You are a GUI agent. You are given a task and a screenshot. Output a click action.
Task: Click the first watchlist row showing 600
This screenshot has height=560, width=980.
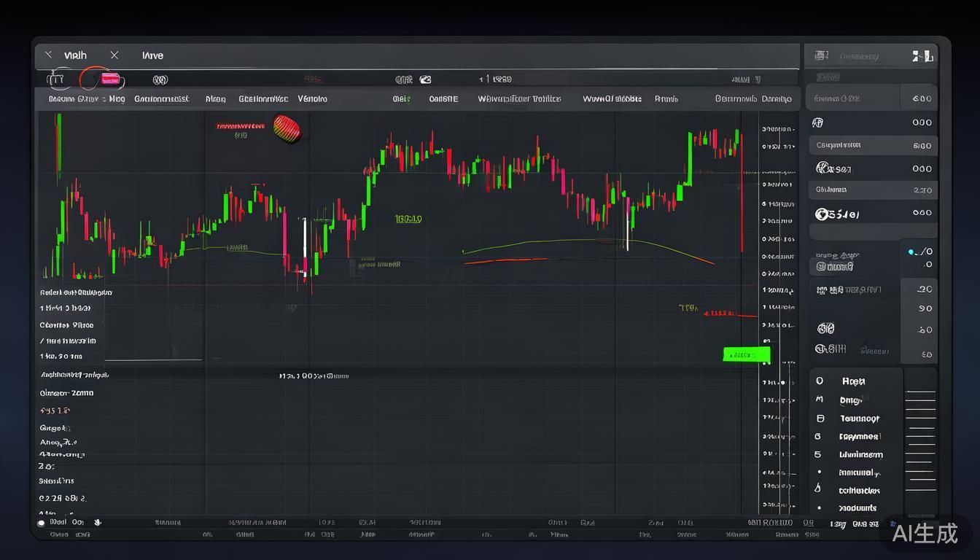click(x=872, y=98)
